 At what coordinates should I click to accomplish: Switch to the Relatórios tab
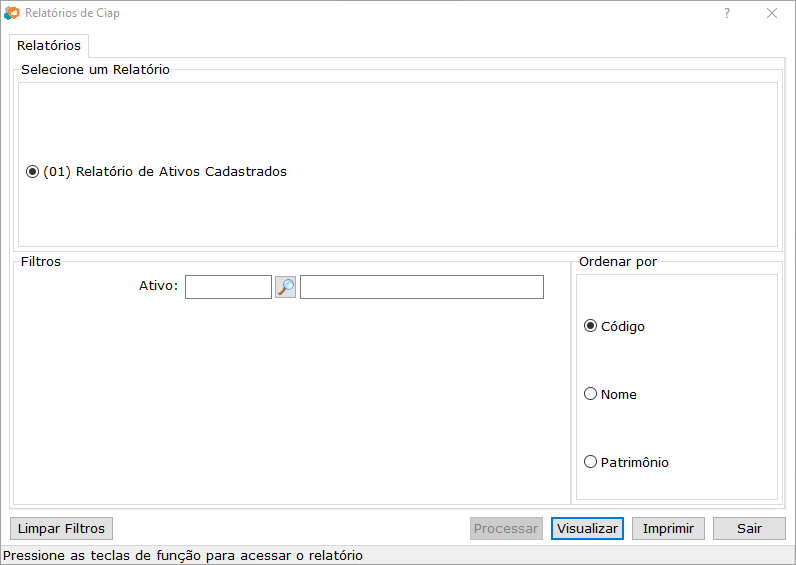(49, 46)
